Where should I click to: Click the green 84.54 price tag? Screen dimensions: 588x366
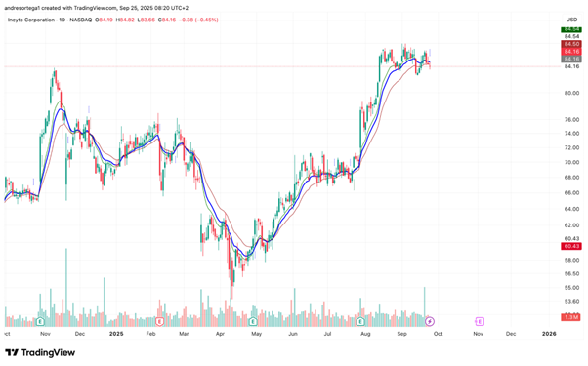click(571, 29)
